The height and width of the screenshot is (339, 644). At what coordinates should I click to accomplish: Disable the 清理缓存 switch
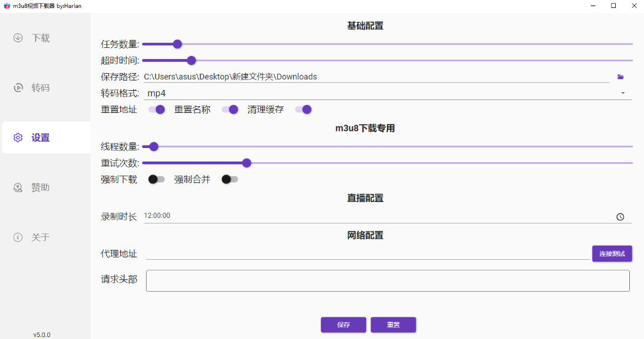pos(304,109)
